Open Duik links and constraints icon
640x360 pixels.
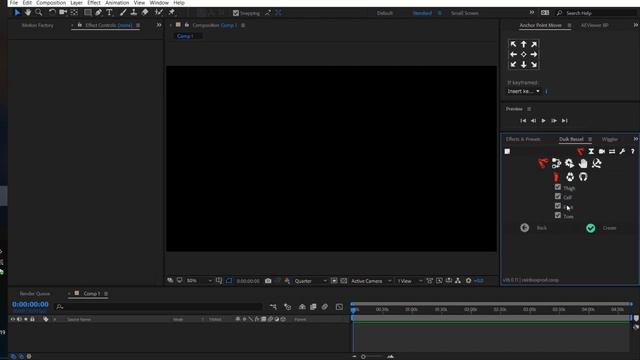pyautogui.click(x=556, y=163)
